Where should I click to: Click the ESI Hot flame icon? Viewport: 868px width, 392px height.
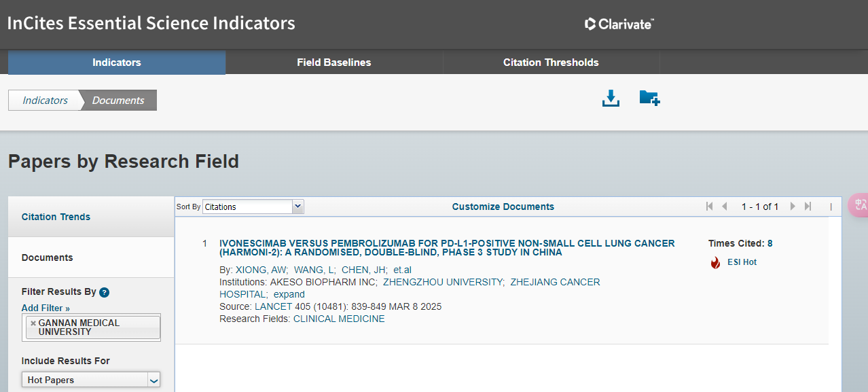tap(715, 263)
